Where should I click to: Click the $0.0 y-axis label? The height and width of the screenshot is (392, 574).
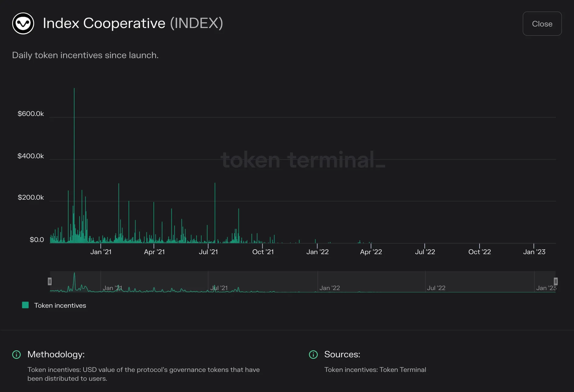point(37,240)
